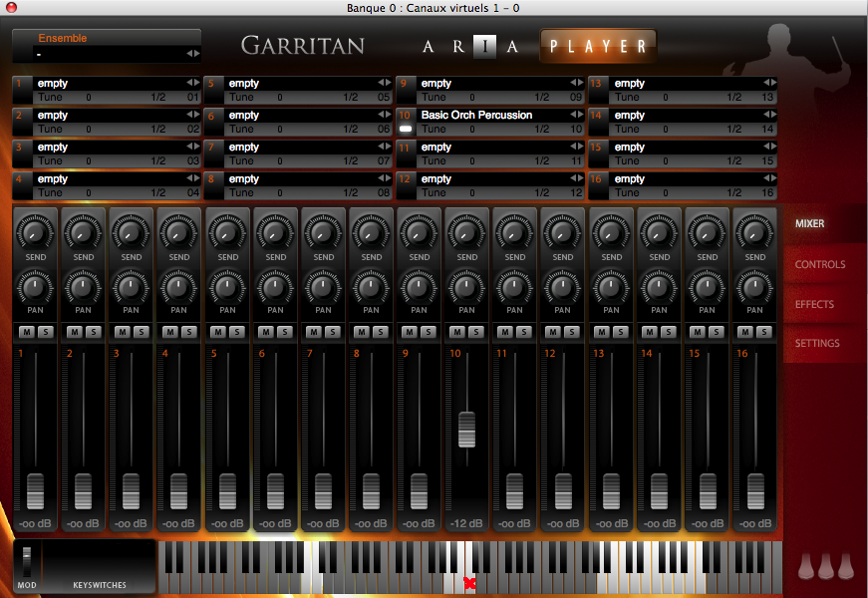Mute mixer channel 10
Screen dimensions: 868x598
pyautogui.click(x=457, y=332)
